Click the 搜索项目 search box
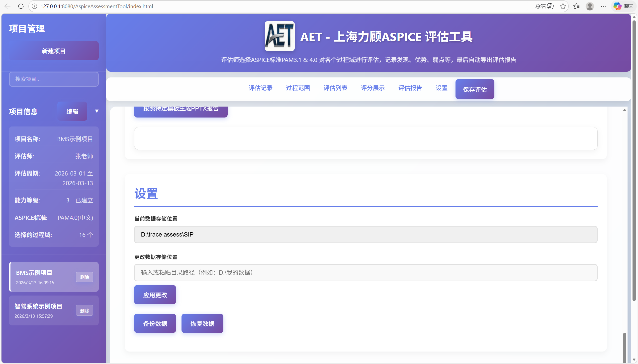638x364 pixels. [x=54, y=79]
